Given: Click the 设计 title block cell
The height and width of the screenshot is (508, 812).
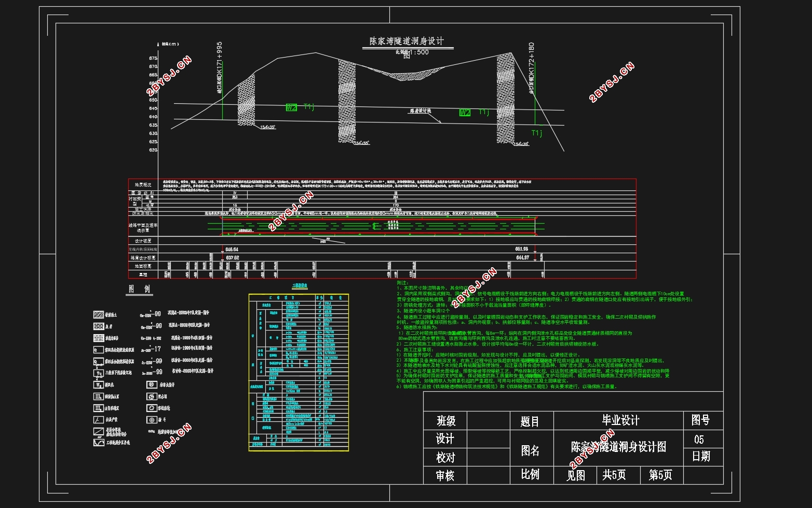Looking at the screenshot, I should tap(445, 439).
